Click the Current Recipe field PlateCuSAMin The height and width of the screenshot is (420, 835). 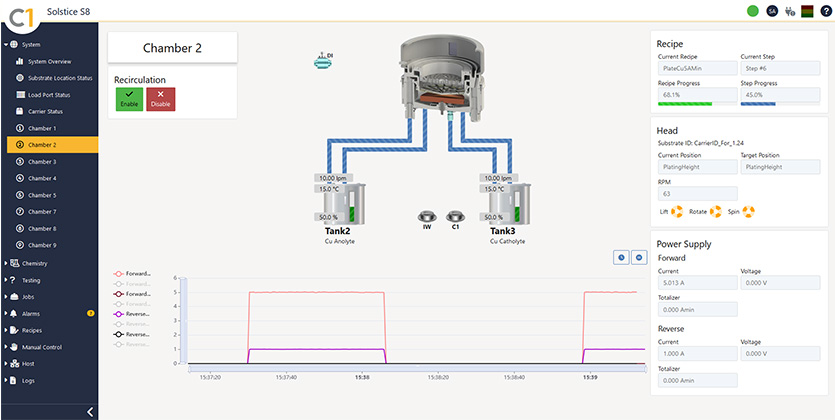[x=698, y=68]
